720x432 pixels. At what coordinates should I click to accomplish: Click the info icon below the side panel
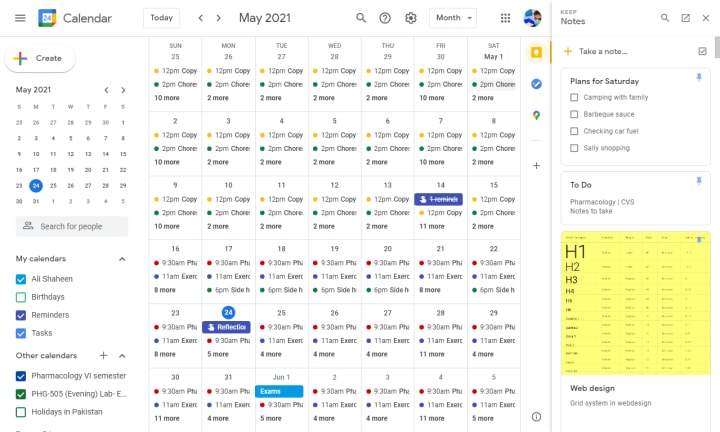536,417
